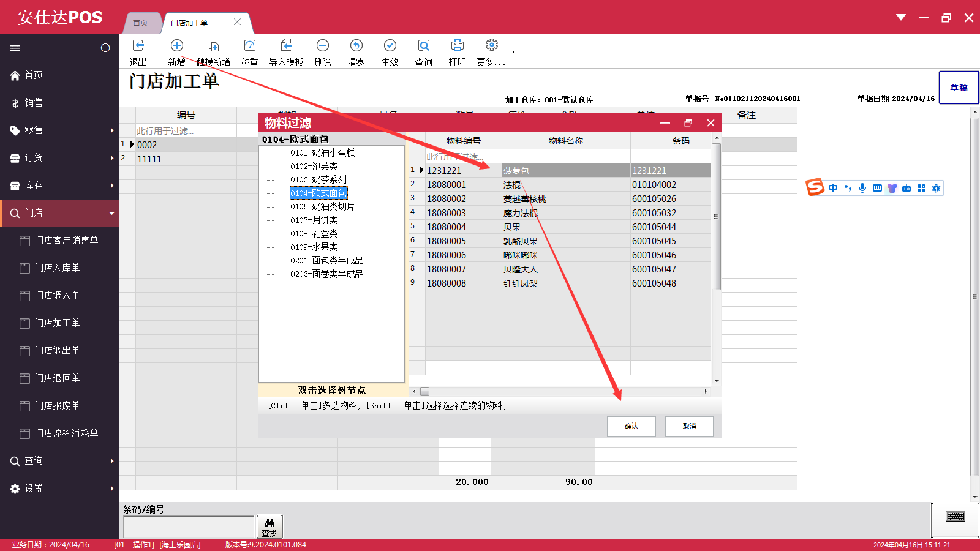The image size is (980, 551).
Task: Expand the 零售 sidebar menu
Action: (59, 130)
